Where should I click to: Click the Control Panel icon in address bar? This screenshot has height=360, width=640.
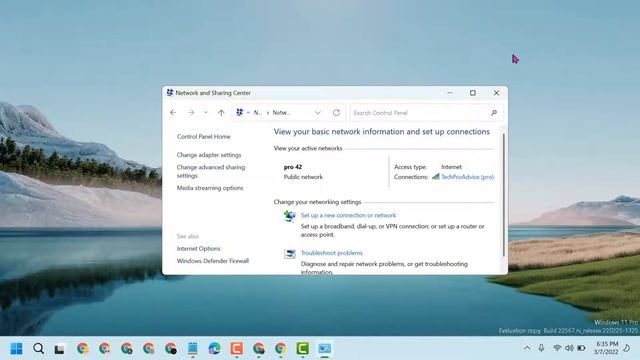[x=240, y=112]
